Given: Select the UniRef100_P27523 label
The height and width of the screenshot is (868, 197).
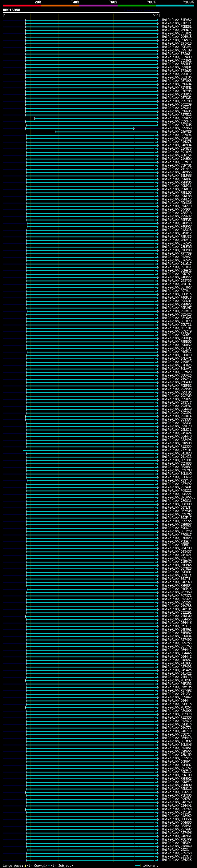Looking at the screenshot, I should click(x=177, y=115).
